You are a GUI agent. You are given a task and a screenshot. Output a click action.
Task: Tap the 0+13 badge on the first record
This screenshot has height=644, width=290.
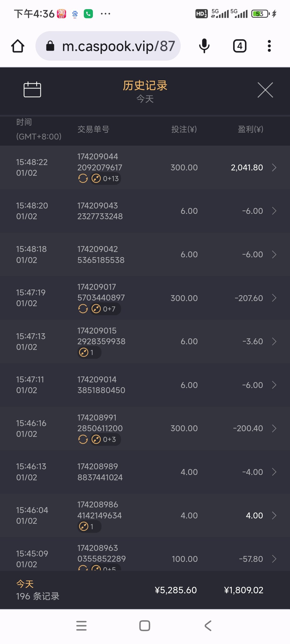point(106,178)
